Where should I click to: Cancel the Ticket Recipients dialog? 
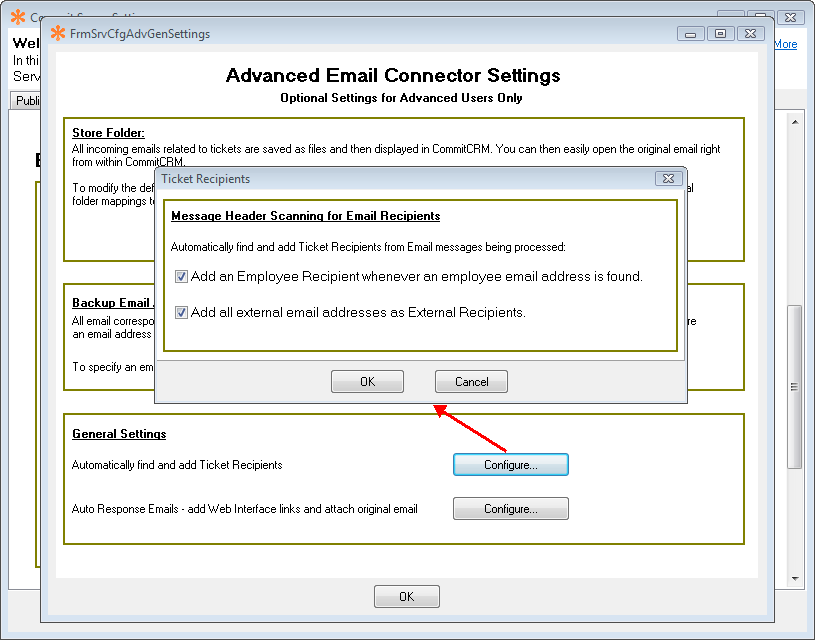point(471,382)
